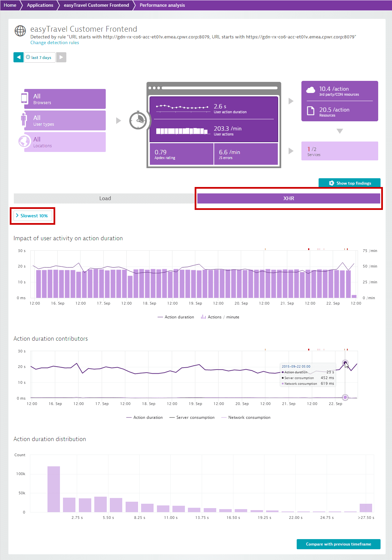Viewport: 392px width, 560px height.
Task: Click Show top findings button
Action: [x=350, y=183]
